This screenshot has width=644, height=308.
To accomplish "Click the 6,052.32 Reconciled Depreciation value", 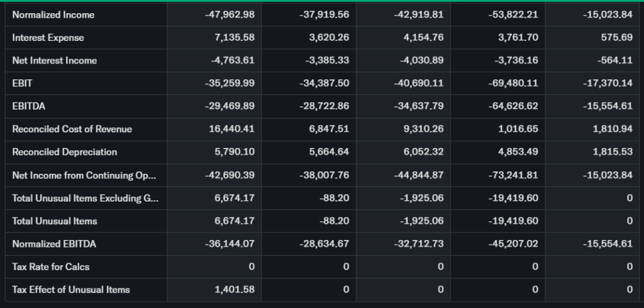I will tap(423, 152).
